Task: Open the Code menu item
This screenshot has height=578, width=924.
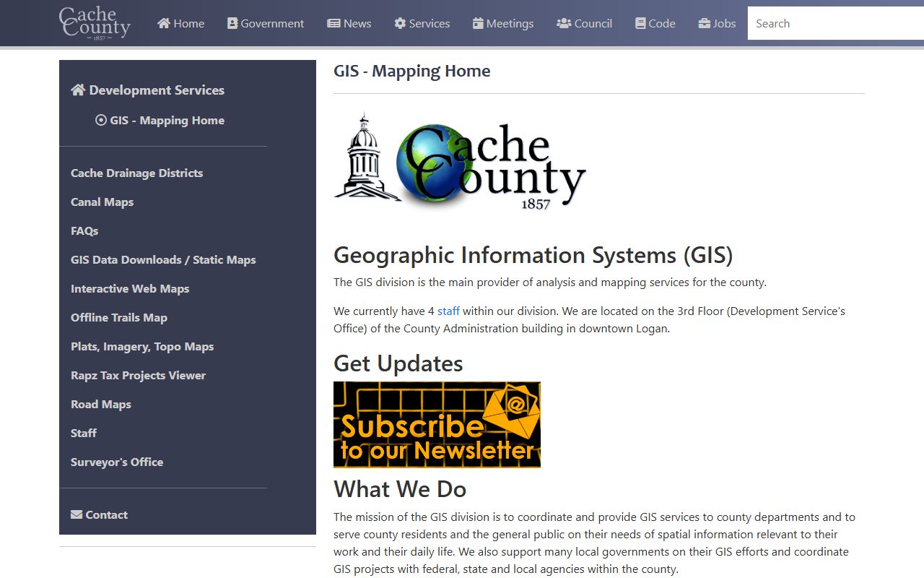Action: point(655,23)
